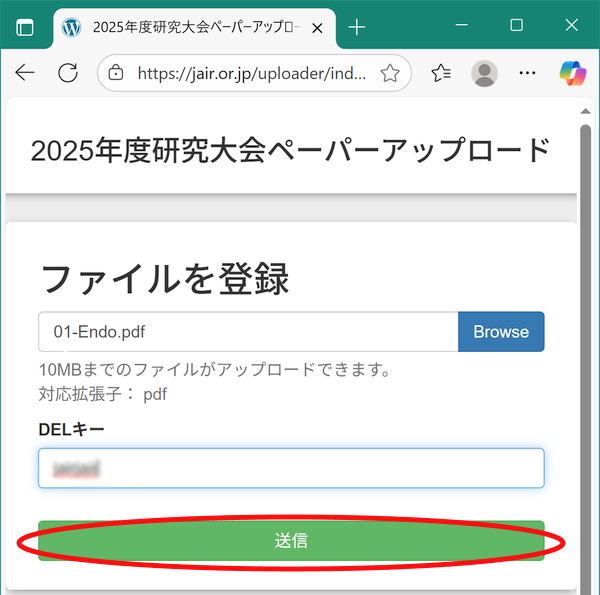Launch the Copilot sidebar
This screenshot has width=600, height=595.
point(573,73)
